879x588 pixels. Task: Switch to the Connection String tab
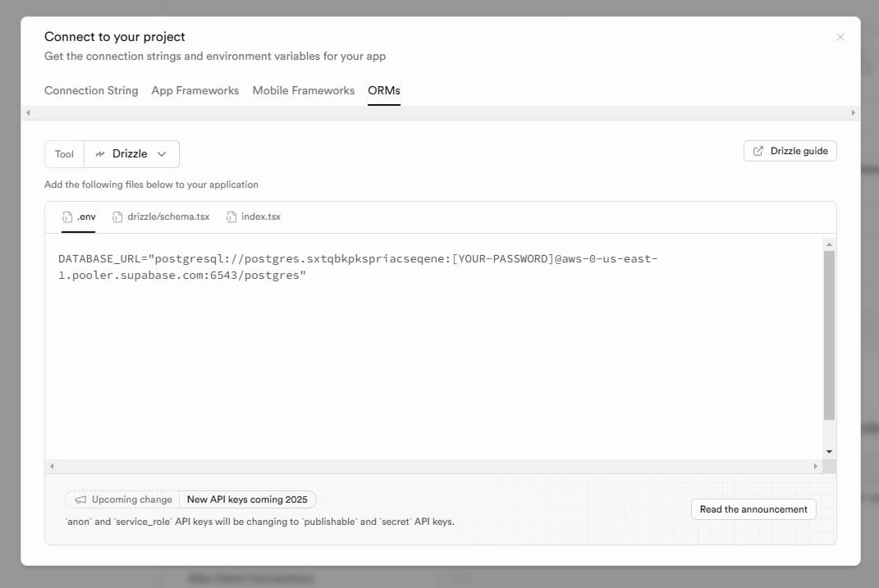tap(91, 90)
